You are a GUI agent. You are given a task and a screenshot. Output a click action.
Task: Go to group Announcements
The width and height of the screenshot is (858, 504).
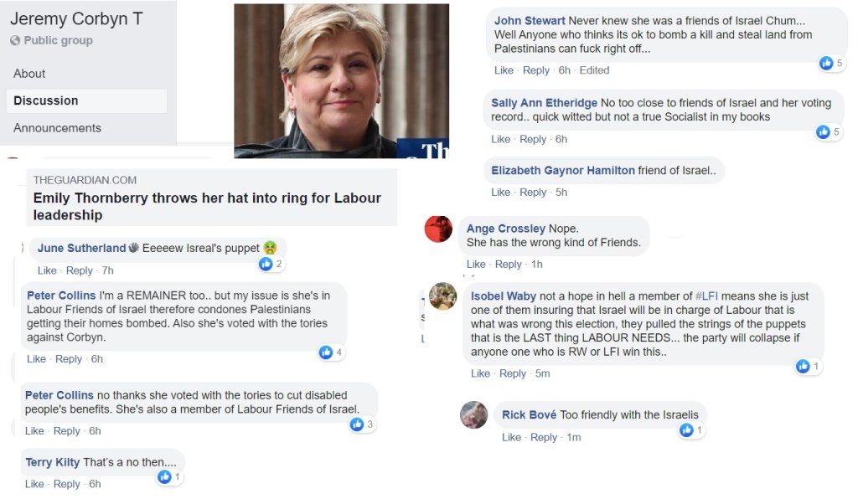click(57, 128)
